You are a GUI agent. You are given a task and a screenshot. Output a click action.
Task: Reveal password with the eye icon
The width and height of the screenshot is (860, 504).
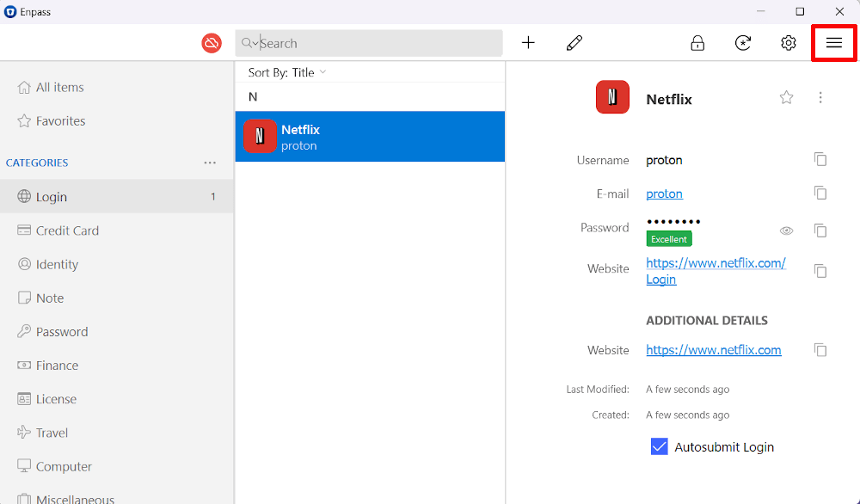tap(786, 230)
